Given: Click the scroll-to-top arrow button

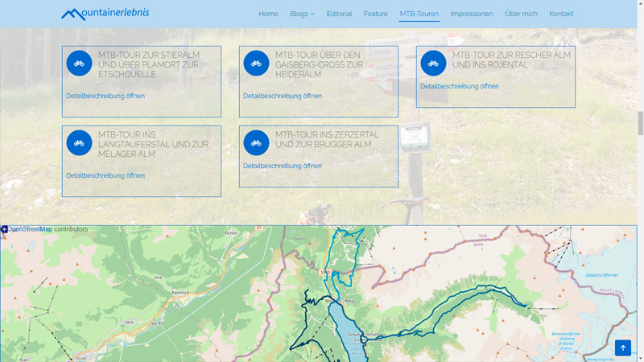Looking at the screenshot, I should (622, 348).
